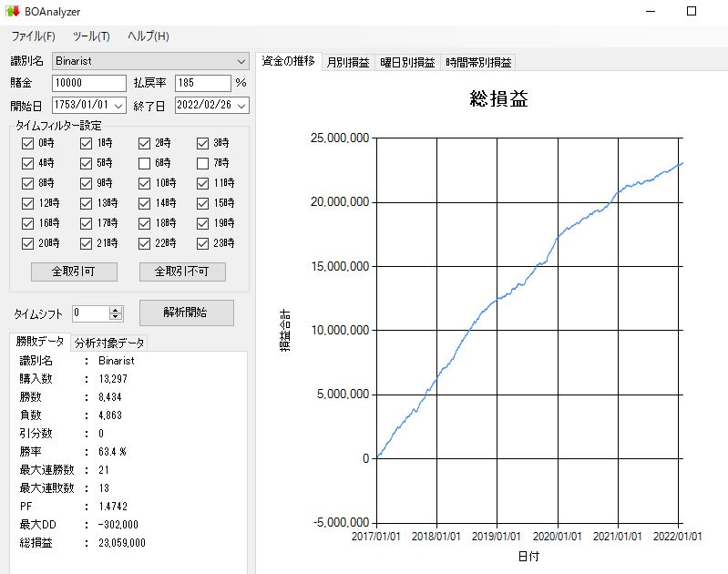Toggle the 22時 checkbox
728x574 pixels.
(144, 243)
